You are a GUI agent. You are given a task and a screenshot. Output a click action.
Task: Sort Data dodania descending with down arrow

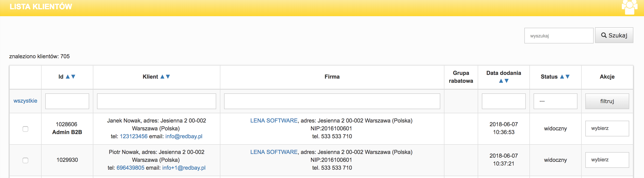507,81
